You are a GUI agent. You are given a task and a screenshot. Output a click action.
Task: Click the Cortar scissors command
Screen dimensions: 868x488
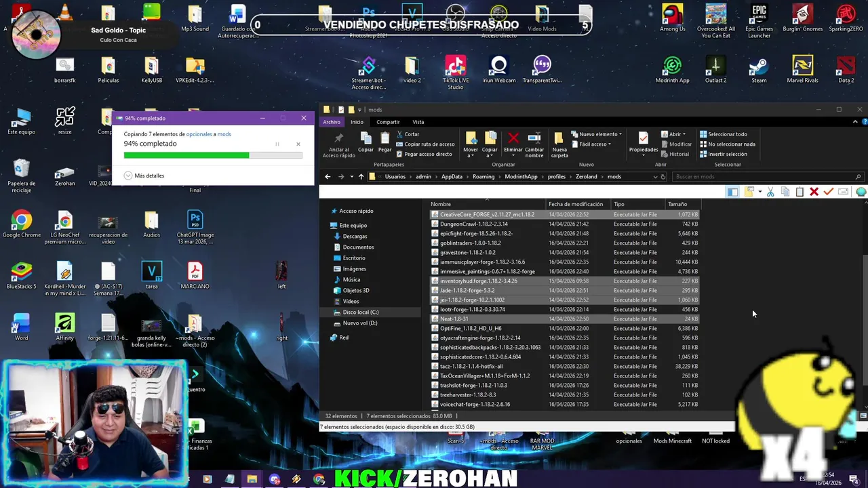pos(408,134)
